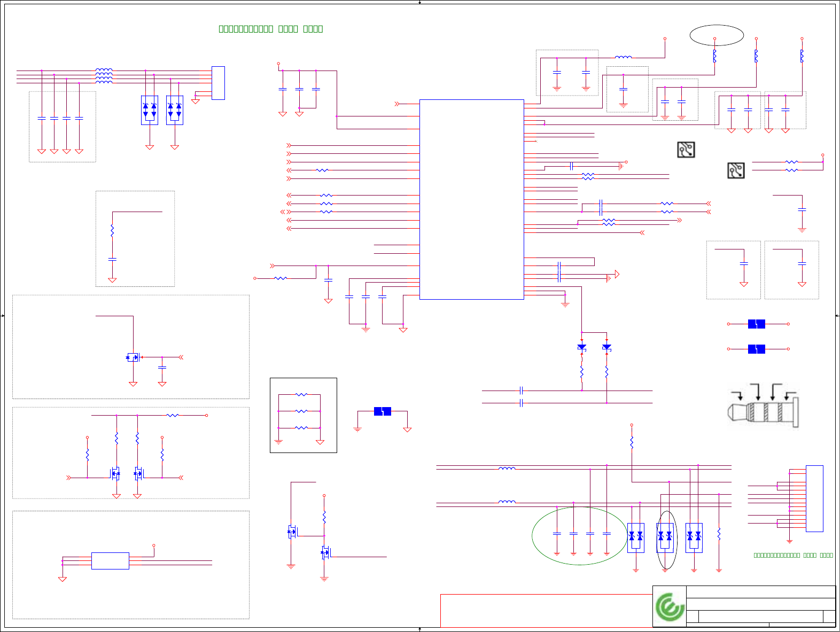Select the PCB icon nearest the main IC
The image size is (840, 632).
(x=686, y=150)
